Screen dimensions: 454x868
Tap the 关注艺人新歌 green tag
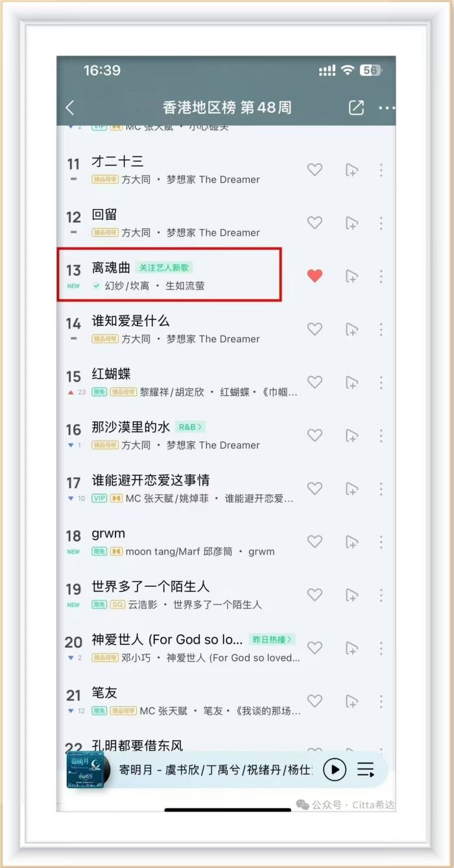(x=164, y=267)
